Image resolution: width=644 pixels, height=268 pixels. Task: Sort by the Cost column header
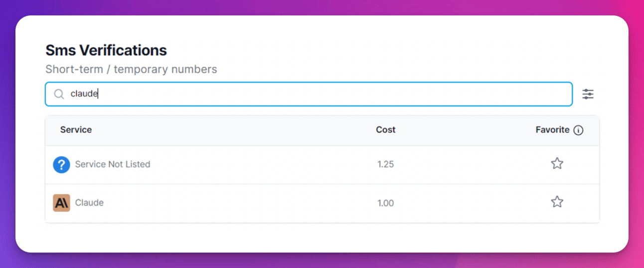tap(385, 130)
